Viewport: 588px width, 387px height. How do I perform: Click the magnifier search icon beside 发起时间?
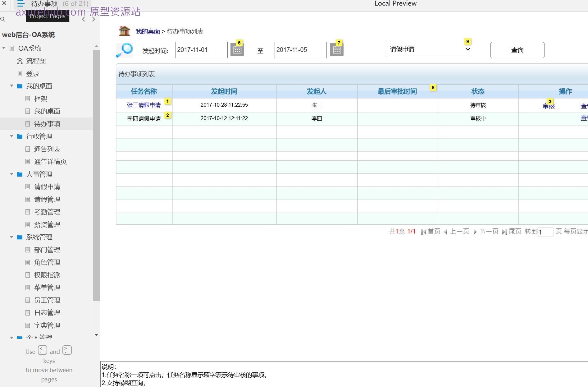tap(124, 50)
